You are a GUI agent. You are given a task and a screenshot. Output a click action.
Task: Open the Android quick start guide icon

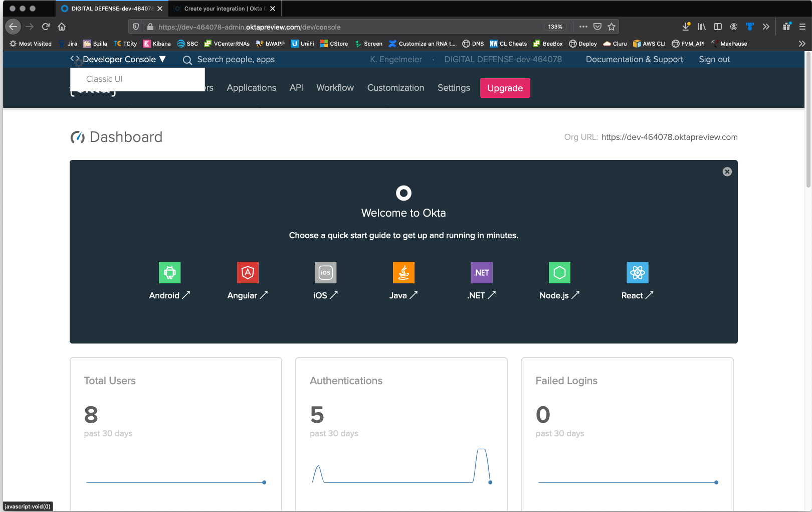click(169, 273)
